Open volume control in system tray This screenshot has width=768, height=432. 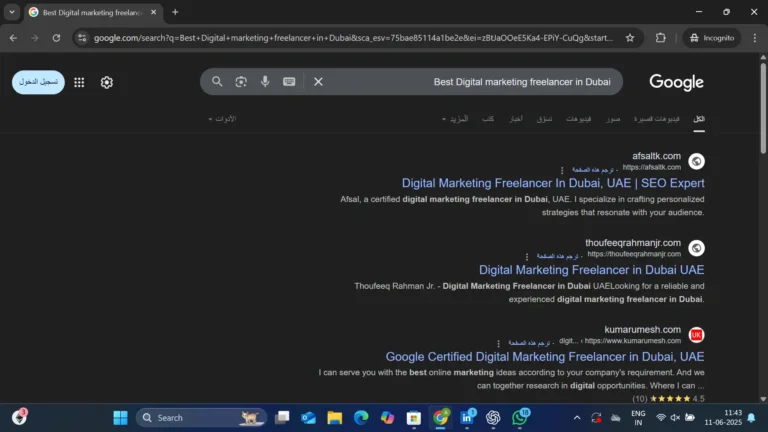coord(675,418)
